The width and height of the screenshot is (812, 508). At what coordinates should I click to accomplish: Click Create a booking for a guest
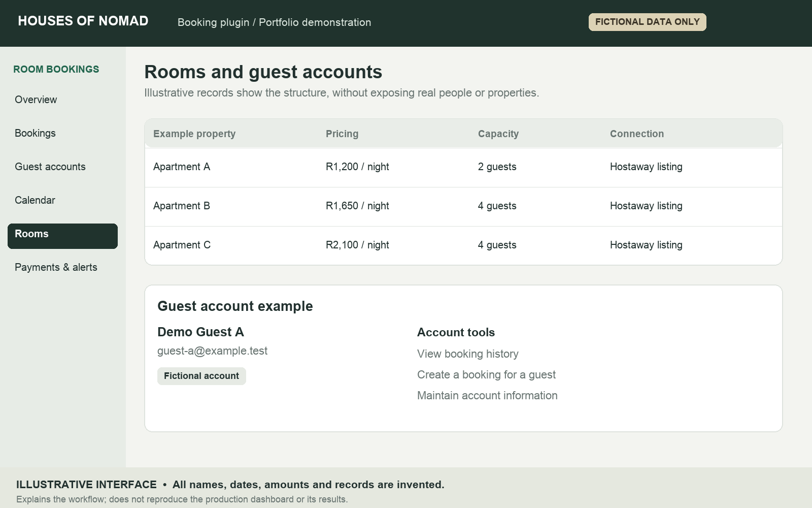(486, 375)
